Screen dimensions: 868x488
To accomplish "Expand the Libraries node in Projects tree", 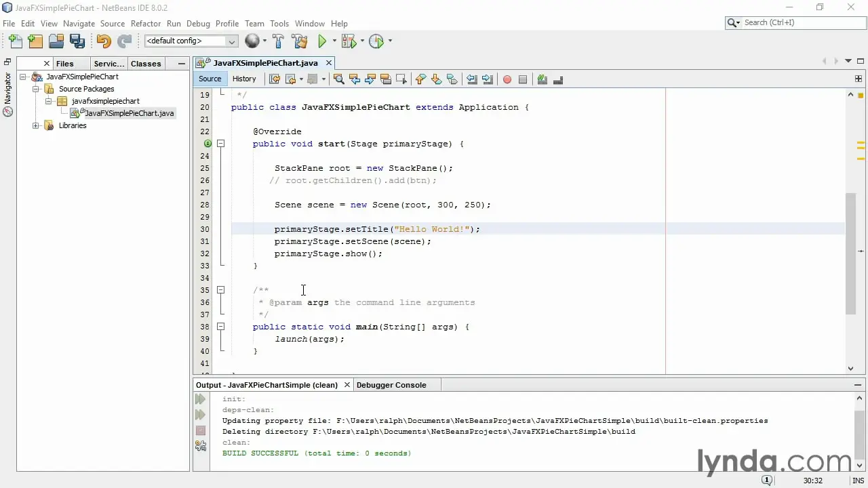I will point(35,125).
